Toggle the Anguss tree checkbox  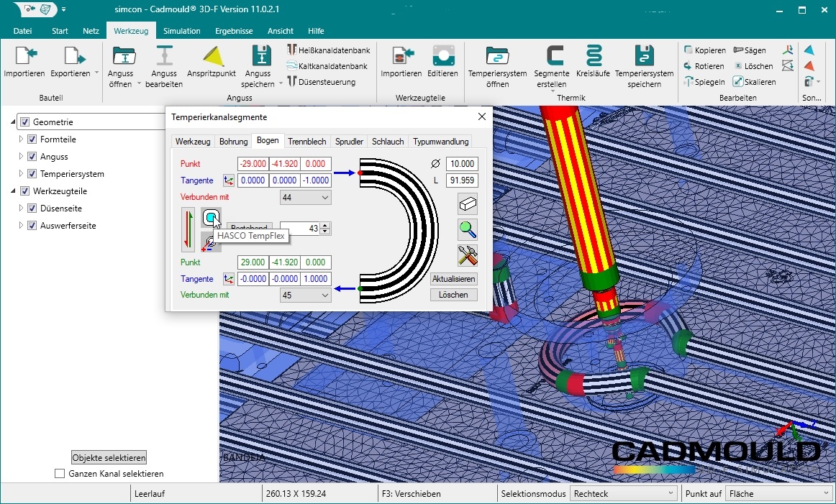[32, 157]
